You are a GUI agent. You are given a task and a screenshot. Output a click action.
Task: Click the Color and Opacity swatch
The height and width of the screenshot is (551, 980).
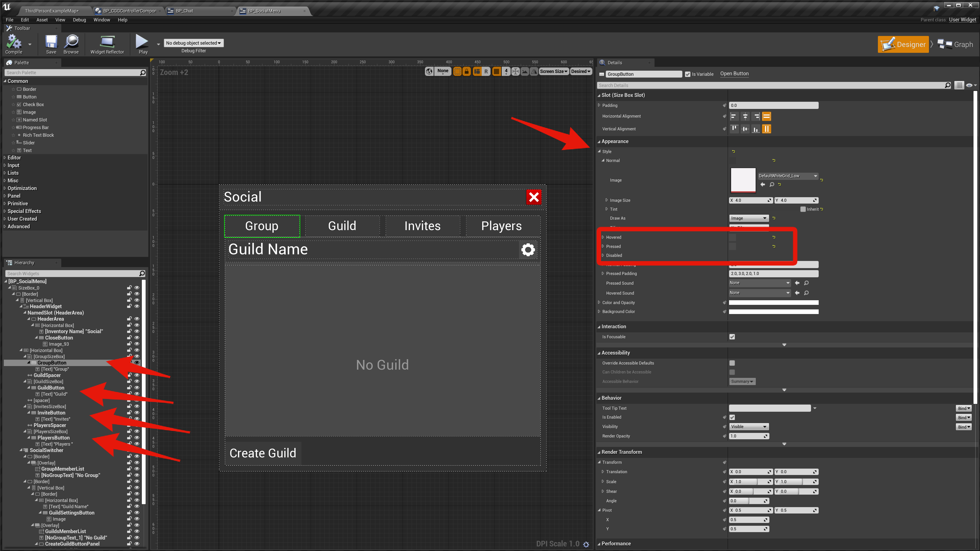(x=773, y=303)
